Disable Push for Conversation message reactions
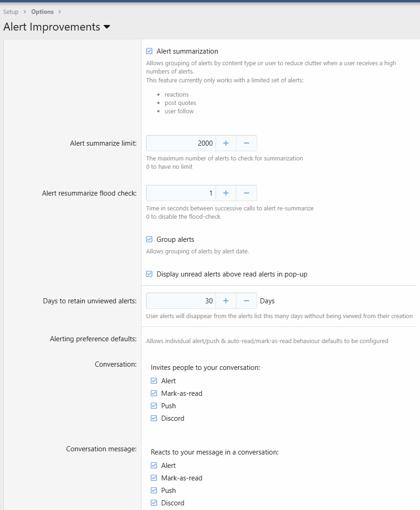The image size is (420, 510). coord(154,490)
